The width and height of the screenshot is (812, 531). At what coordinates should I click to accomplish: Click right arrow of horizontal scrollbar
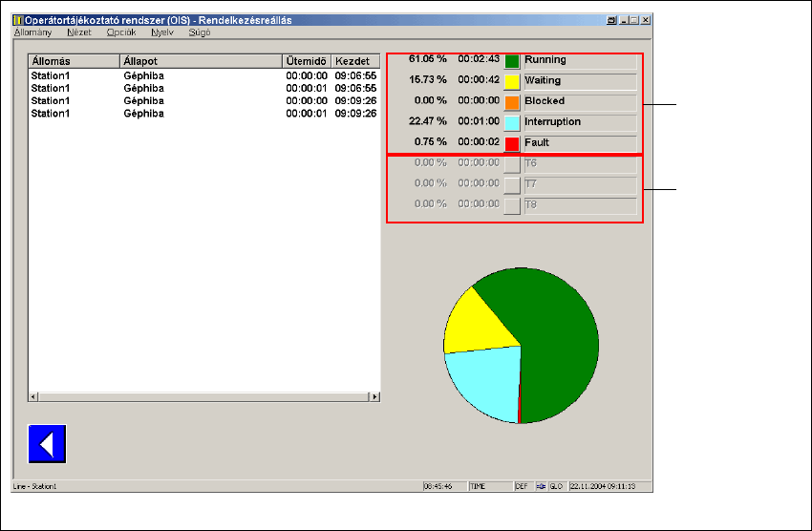click(x=375, y=396)
